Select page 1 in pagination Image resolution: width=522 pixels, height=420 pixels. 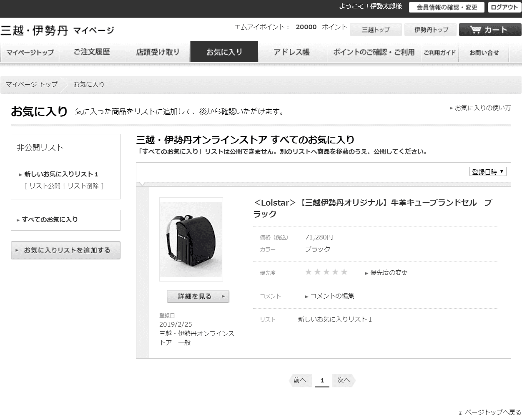click(322, 380)
